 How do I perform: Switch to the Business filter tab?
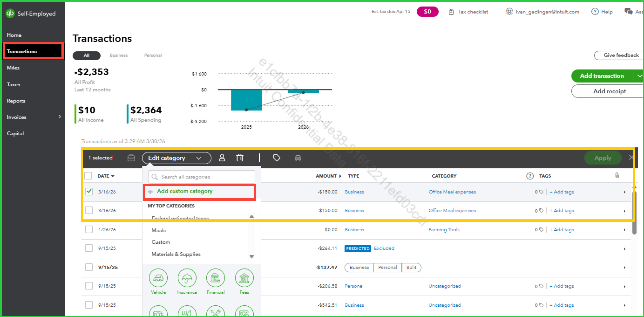119,55
